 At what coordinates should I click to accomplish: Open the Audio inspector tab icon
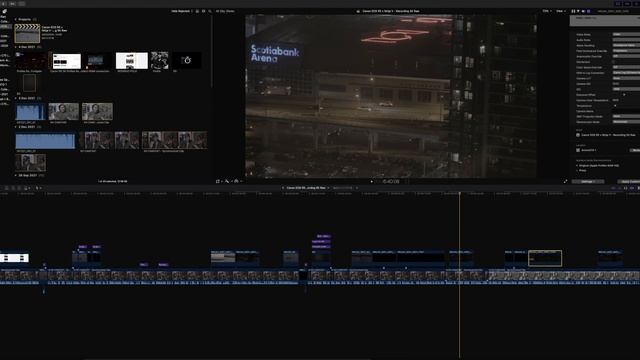tap(583, 11)
